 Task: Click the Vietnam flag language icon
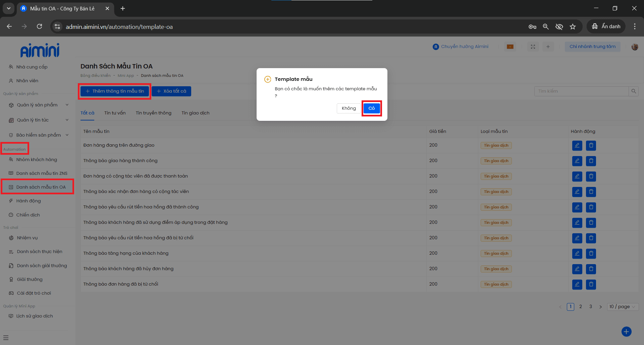click(x=510, y=47)
